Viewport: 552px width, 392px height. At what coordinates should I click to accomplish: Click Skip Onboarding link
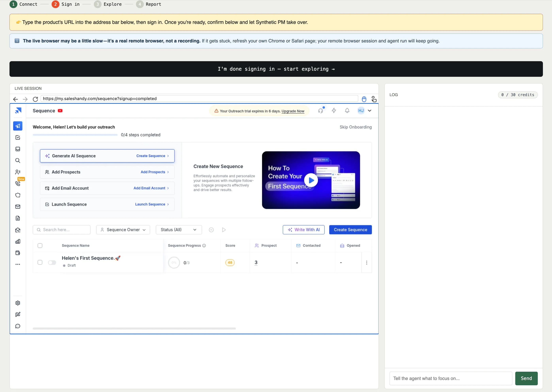356,127
